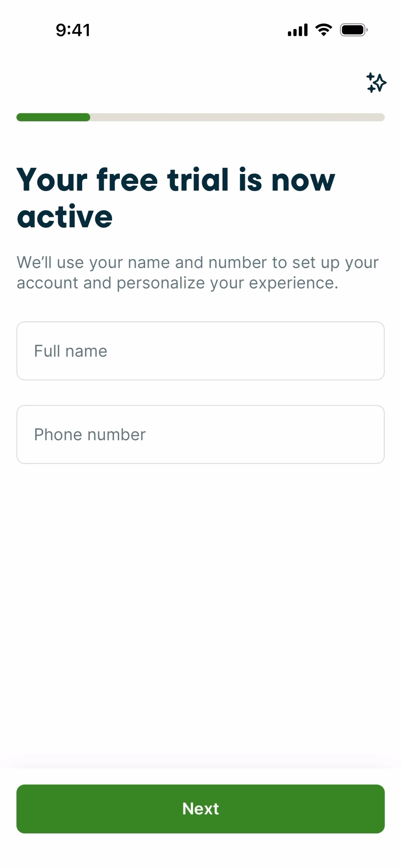Tap the 9:41 clock in status bar

pyautogui.click(x=73, y=30)
